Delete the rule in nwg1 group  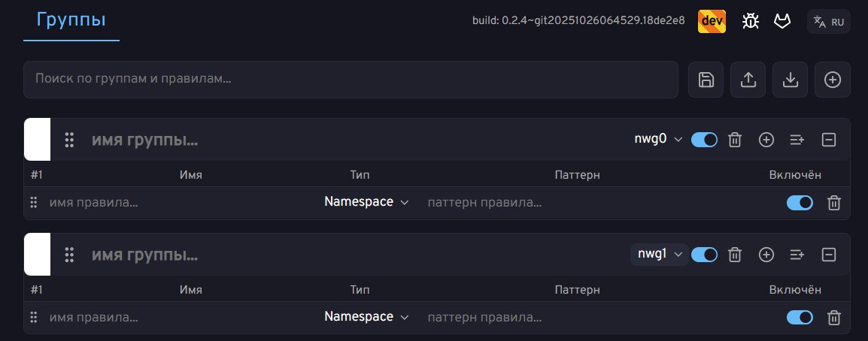[834, 318]
